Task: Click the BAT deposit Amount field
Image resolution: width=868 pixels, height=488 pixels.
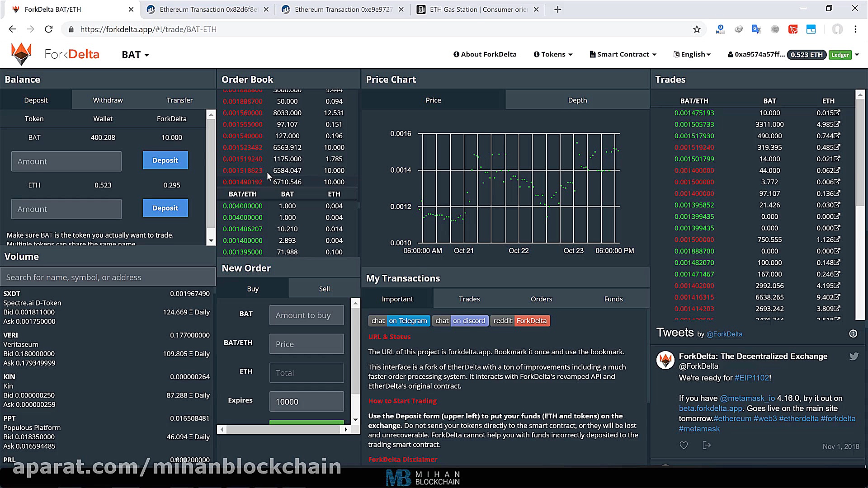Action: point(66,161)
